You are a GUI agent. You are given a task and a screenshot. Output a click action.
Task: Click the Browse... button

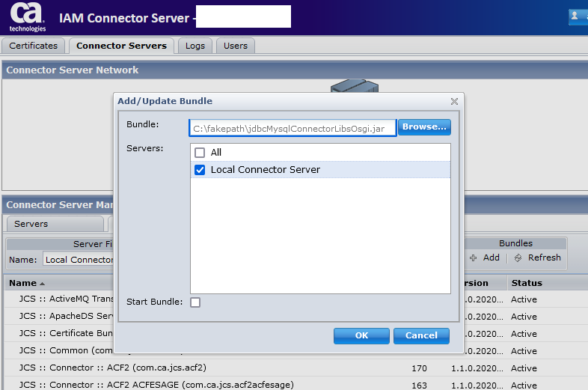[x=424, y=127]
